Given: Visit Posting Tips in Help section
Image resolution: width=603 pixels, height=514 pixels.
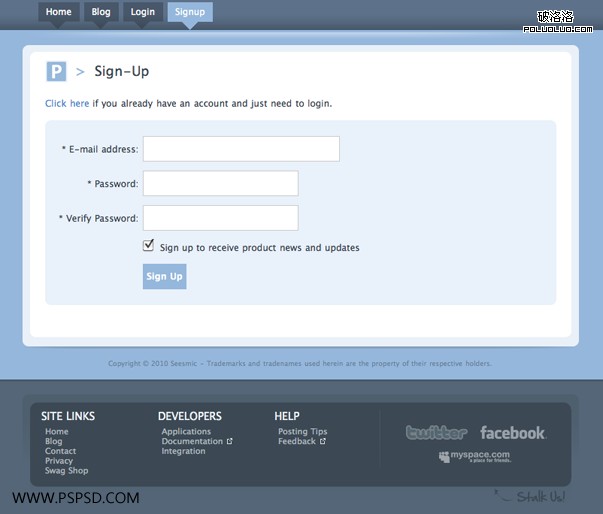Looking at the screenshot, I should (x=302, y=432).
